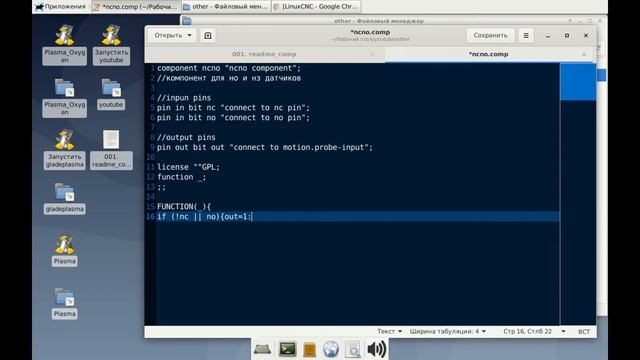640x360 pixels.
Task: Click line pin in bit nc
Action: [x=233, y=108]
